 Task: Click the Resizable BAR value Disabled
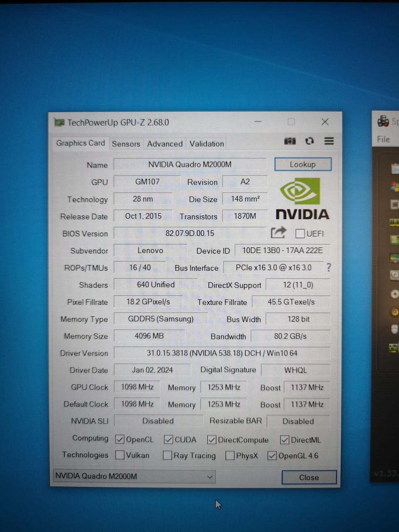pyautogui.click(x=298, y=421)
